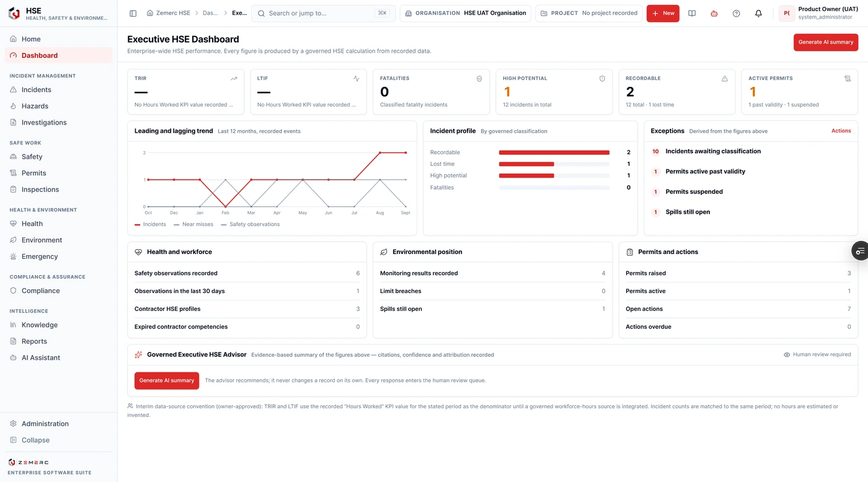Click the Emergency siren sidebar icon

(x=14, y=256)
